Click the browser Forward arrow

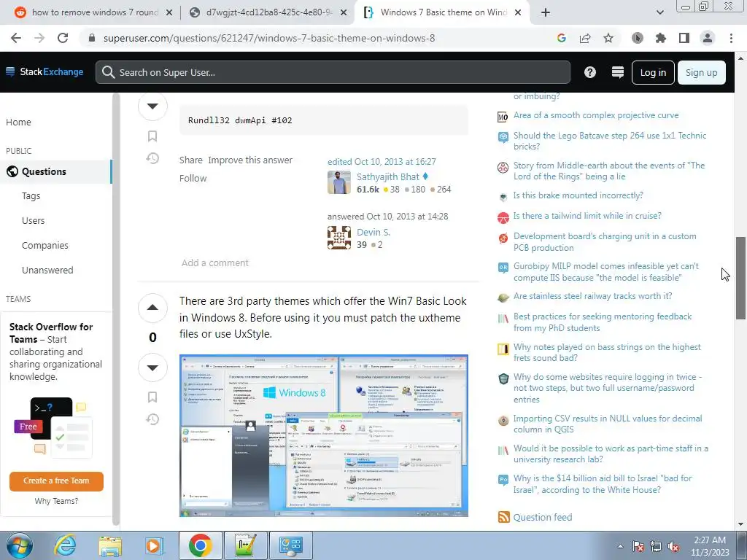[39, 38]
